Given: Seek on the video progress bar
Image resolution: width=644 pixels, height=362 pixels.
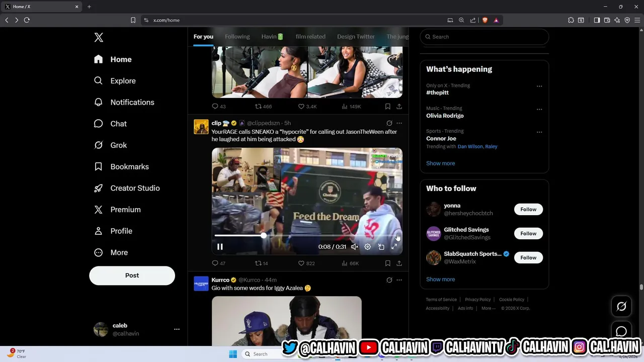Looking at the screenshot, I should click(x=306, y=235).
